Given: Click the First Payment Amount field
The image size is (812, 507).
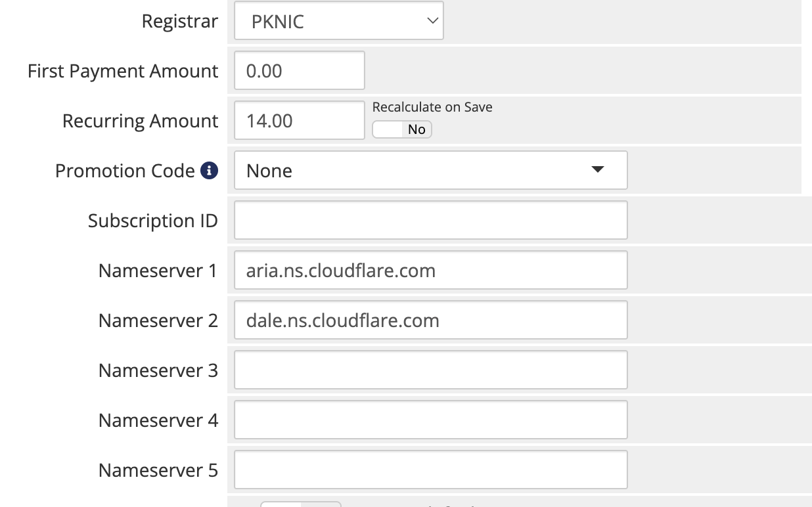Looking at the screenshot, I should point(299,71).
